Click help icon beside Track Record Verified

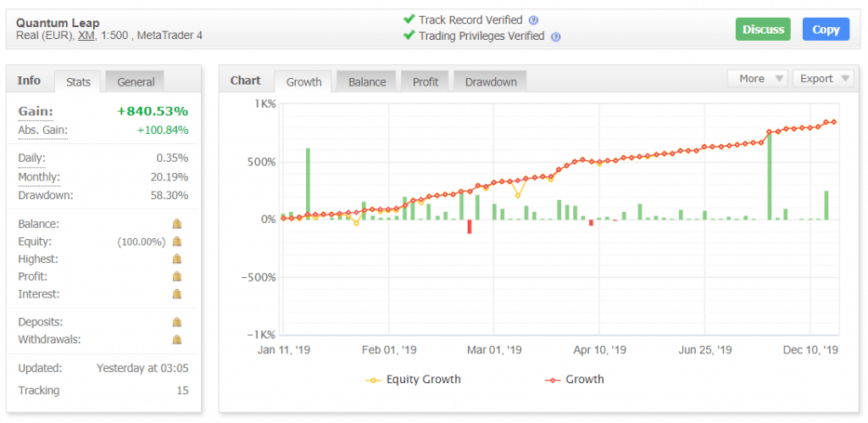click(x=533, y=20)
